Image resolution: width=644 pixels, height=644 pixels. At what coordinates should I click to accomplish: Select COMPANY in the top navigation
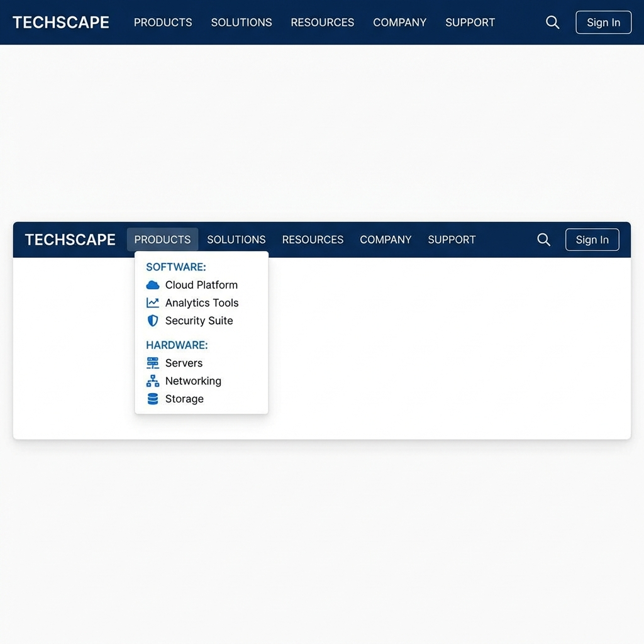pyautogui.click(x=399, y=23)
